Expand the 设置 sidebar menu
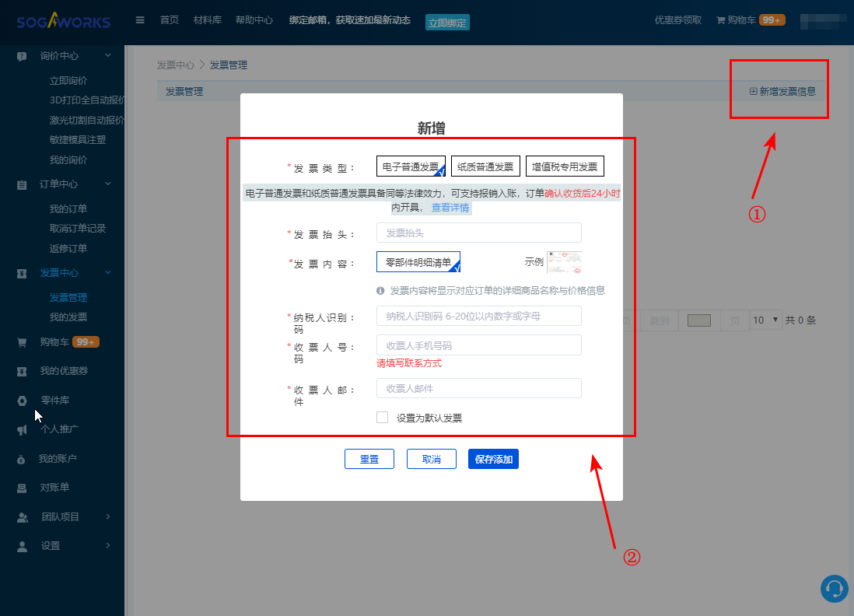This screenshot has width=854, height=616. point(107,546)
